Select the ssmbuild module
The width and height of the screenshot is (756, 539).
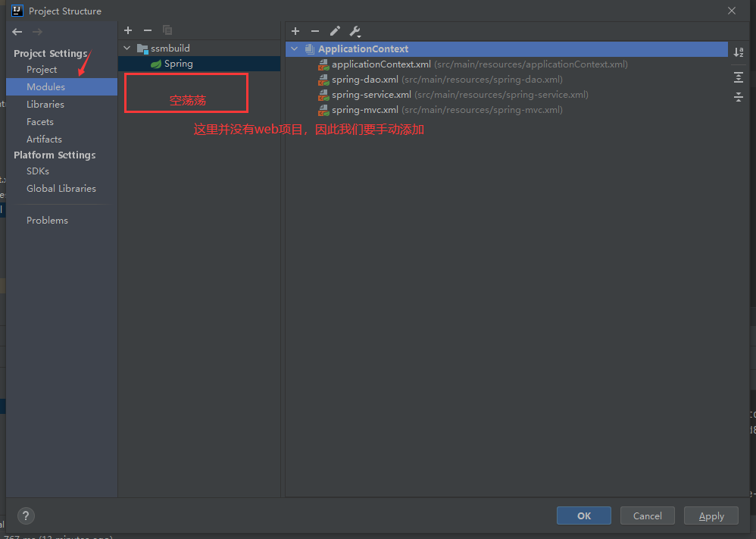[170, 49]
